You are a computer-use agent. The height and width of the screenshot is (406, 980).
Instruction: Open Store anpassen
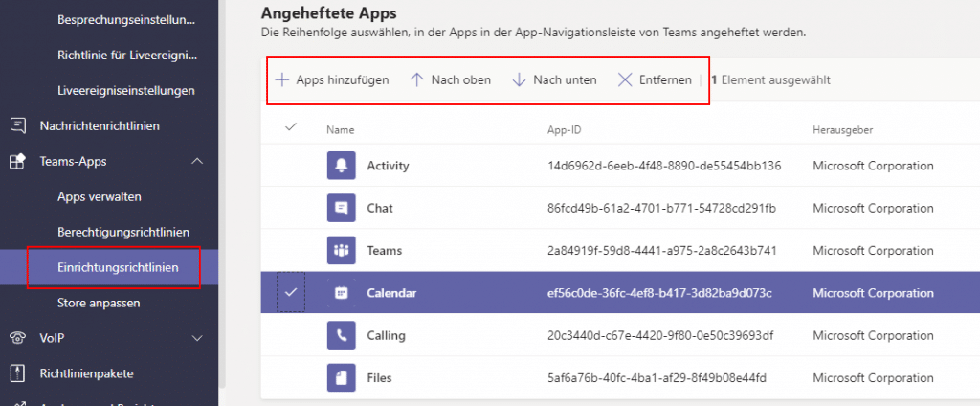coord(99,303)
